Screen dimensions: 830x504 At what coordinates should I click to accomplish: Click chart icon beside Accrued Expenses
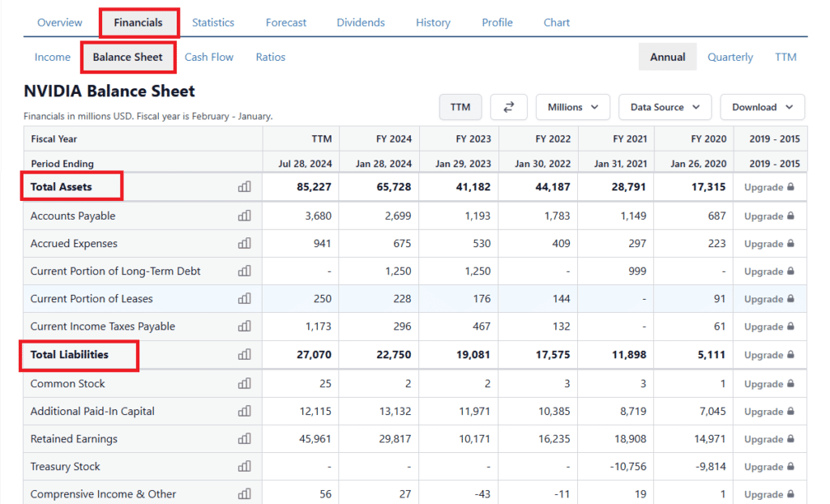(x=244, y=244)
